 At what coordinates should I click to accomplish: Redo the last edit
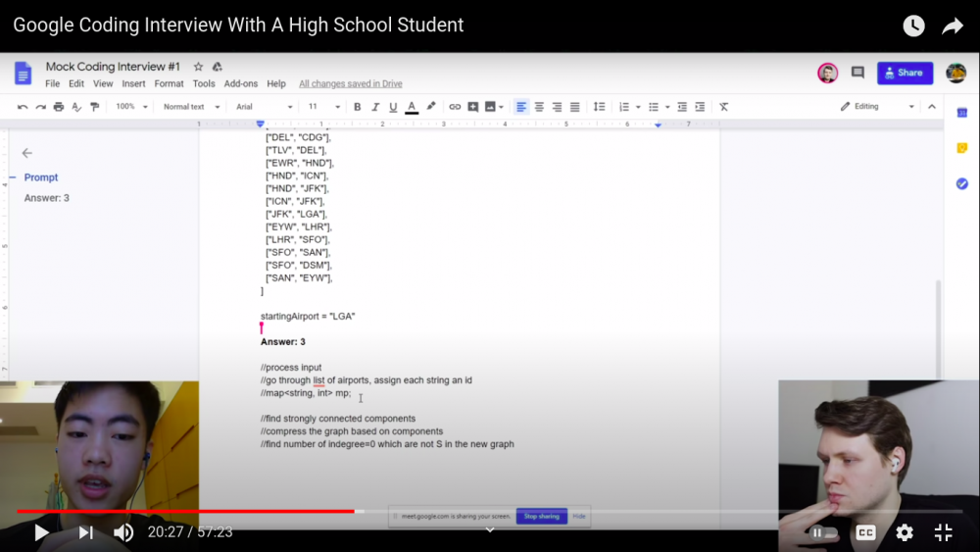40,107
